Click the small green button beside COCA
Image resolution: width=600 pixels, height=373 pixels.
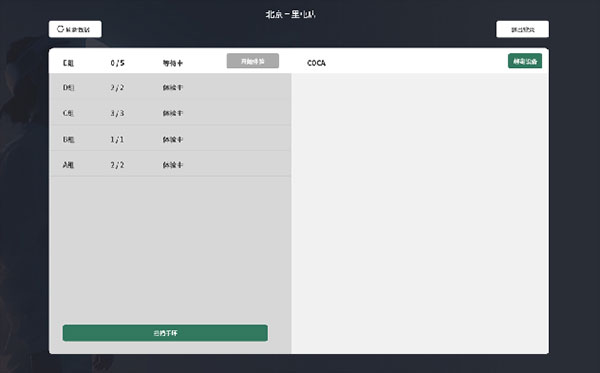[525, 61]
